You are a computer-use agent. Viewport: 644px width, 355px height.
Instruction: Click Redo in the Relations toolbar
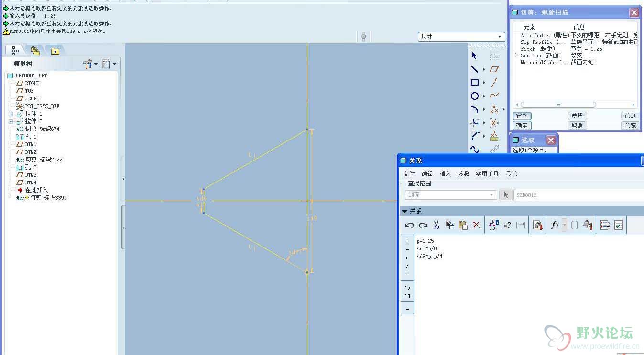[423, 225]
